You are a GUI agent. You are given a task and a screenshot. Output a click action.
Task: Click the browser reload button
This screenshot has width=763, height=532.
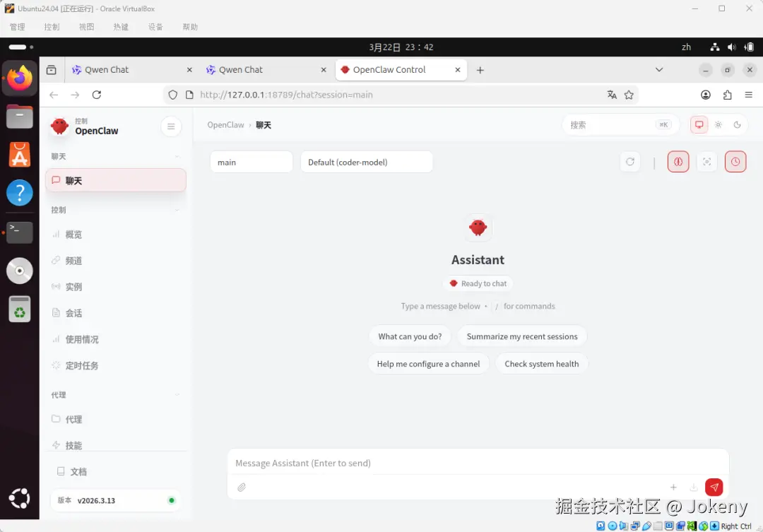96,95
